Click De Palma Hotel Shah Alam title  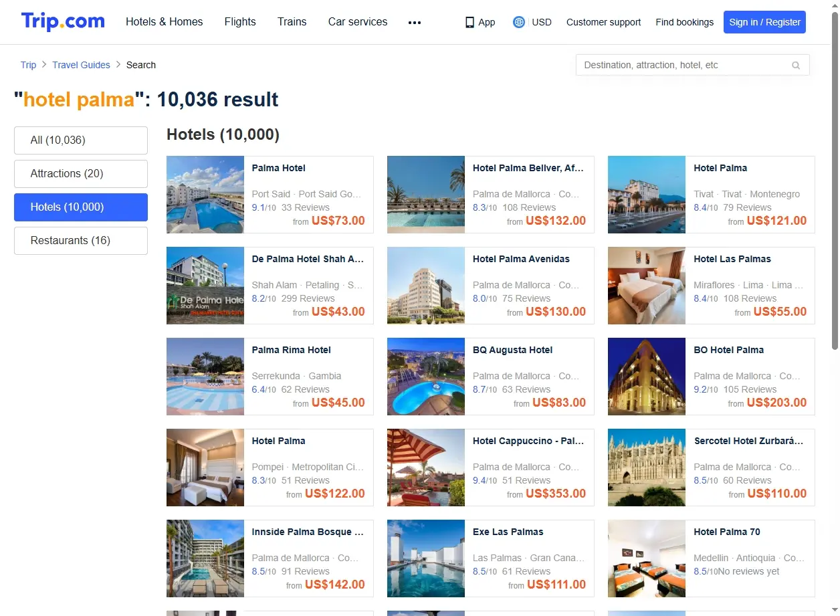(308, 259)
